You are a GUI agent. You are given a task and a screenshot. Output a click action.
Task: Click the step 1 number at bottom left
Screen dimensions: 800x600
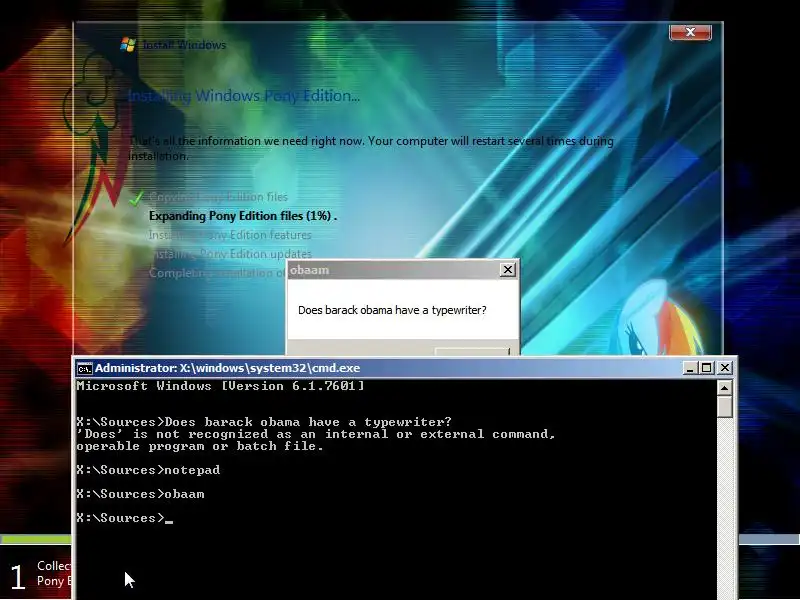tap(18, 577)
